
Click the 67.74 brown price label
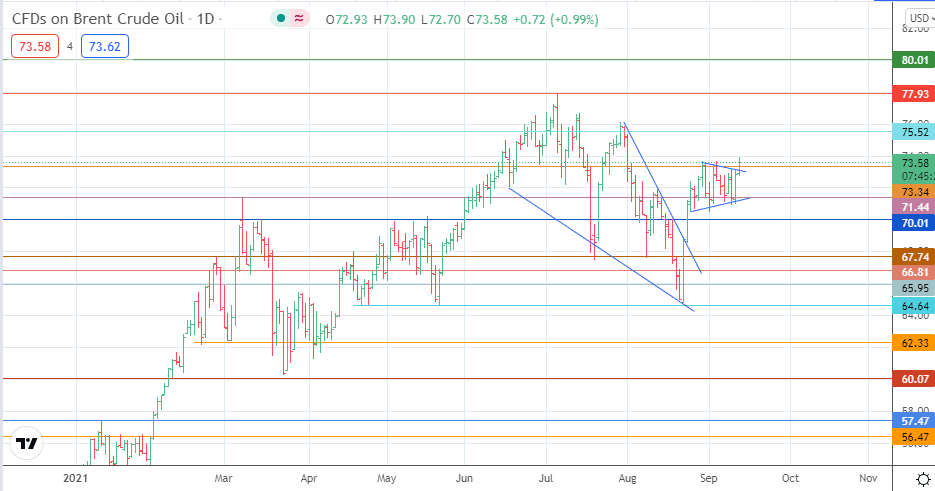click(914, 257)
